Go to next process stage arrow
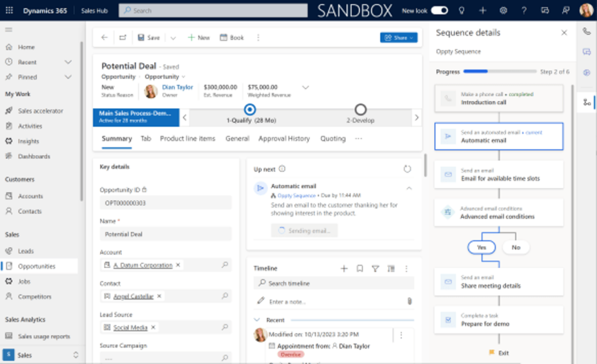 (417, 117)
